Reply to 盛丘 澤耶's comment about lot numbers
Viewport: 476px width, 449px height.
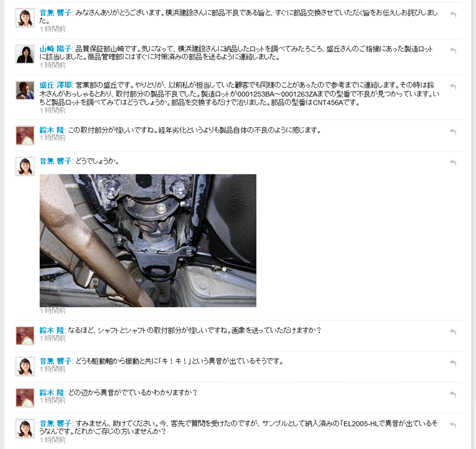(x=453, y=87)
